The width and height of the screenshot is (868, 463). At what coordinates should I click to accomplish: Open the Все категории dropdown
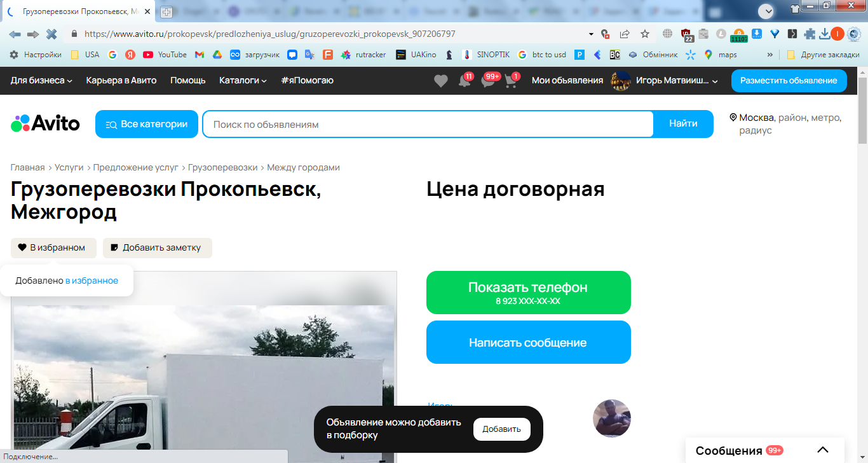[147, 124]
